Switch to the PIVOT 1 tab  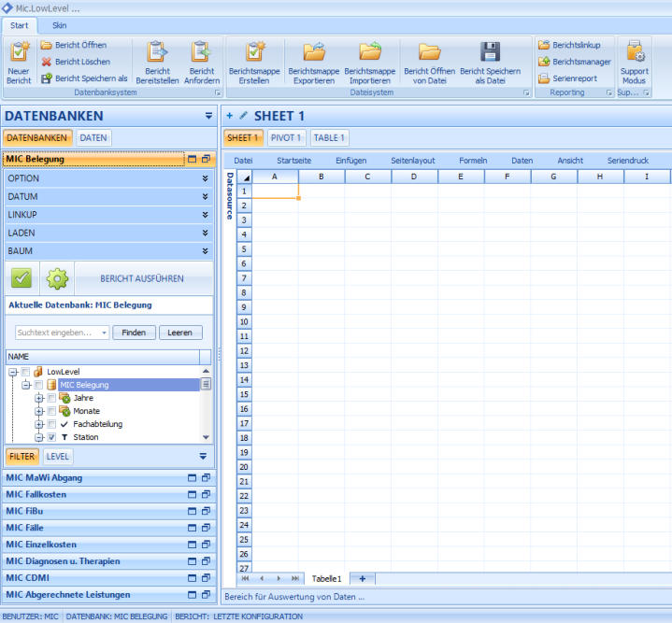286,138
